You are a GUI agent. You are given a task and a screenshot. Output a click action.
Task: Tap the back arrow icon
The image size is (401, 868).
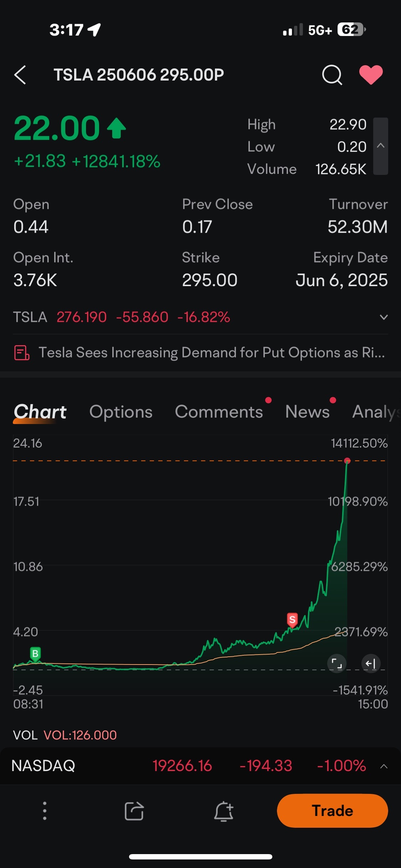pyautogui.click(x=20, y=75)
